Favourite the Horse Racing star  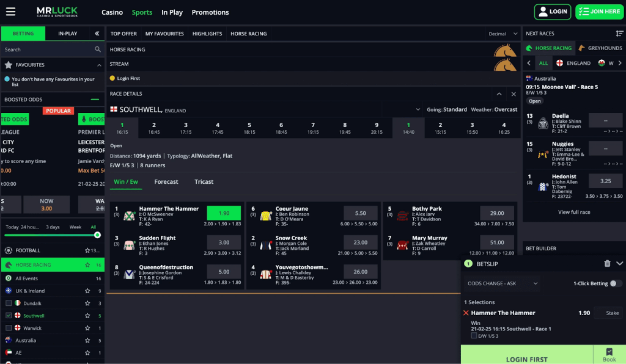(87, 264)
